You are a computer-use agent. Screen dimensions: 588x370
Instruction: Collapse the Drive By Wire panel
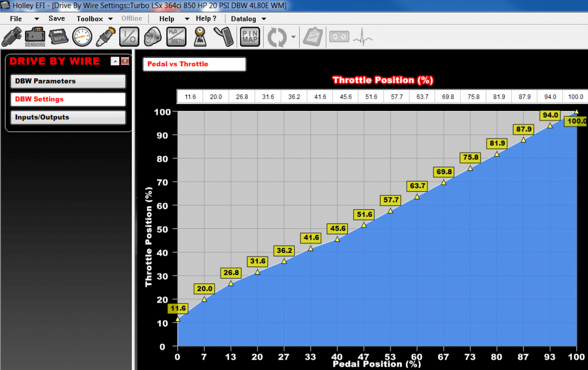click(115, 61)
